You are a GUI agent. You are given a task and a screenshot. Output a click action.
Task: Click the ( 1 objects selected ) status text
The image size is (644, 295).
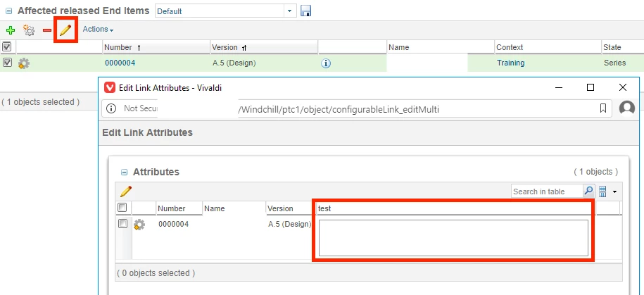pos(40,102)
